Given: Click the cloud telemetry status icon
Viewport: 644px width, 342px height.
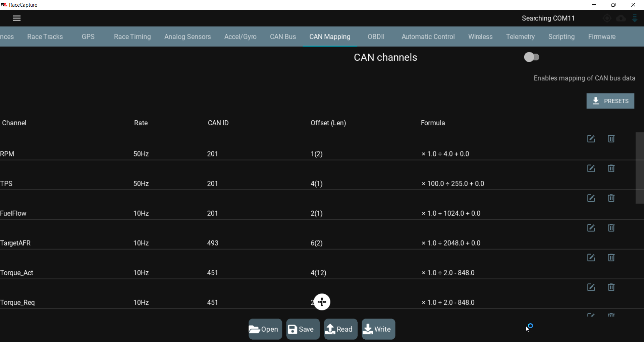Looking at the screenshot, I should 621,18.
